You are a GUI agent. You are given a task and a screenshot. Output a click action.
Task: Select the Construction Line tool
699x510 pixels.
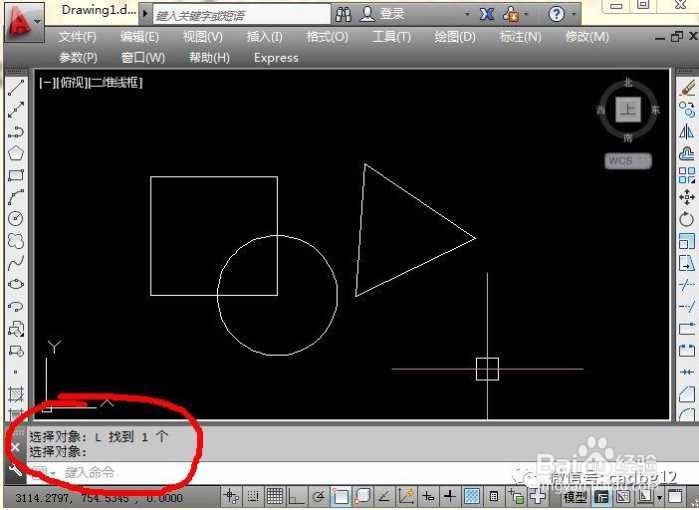[x=16, y=110]
